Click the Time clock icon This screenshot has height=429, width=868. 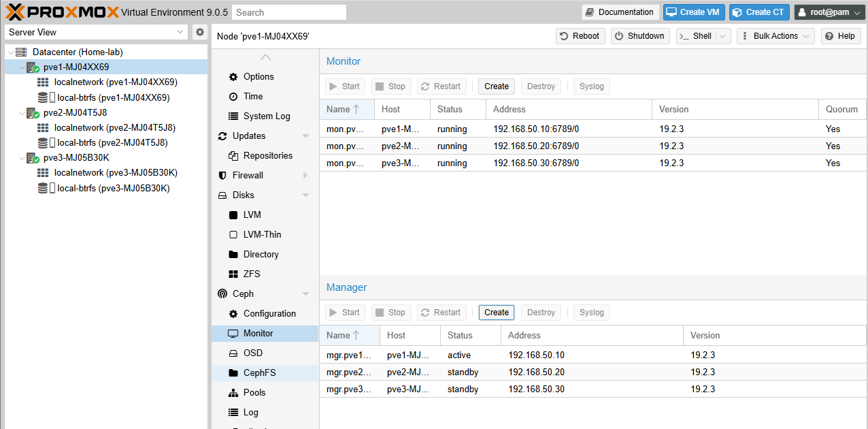point(233,97)
